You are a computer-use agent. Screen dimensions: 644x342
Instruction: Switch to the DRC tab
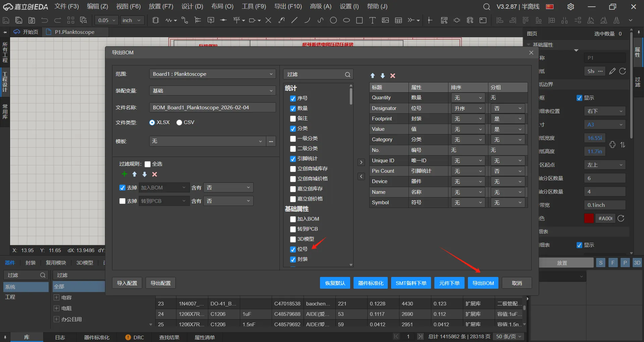[x=135, y=337]
